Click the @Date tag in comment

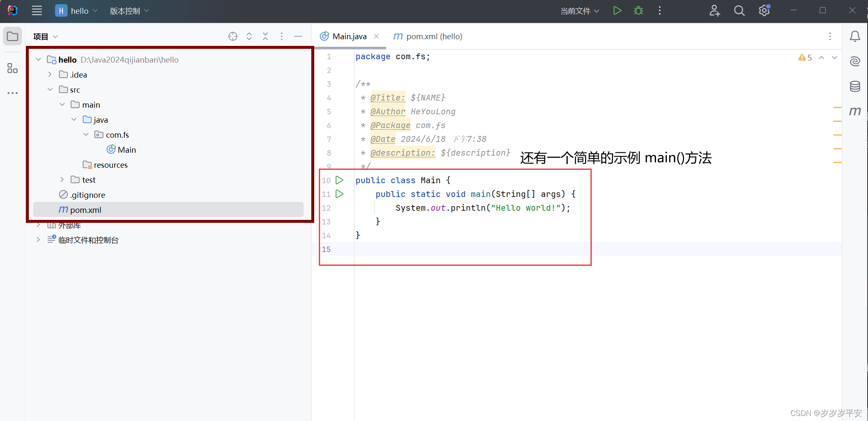pos(383,139)
